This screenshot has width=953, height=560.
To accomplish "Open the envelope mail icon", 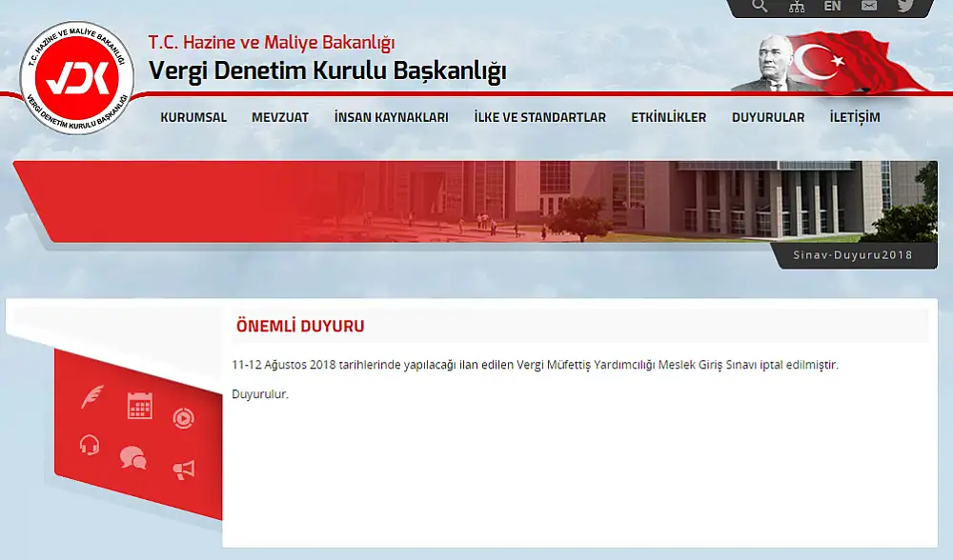I will tap(869, 6).
